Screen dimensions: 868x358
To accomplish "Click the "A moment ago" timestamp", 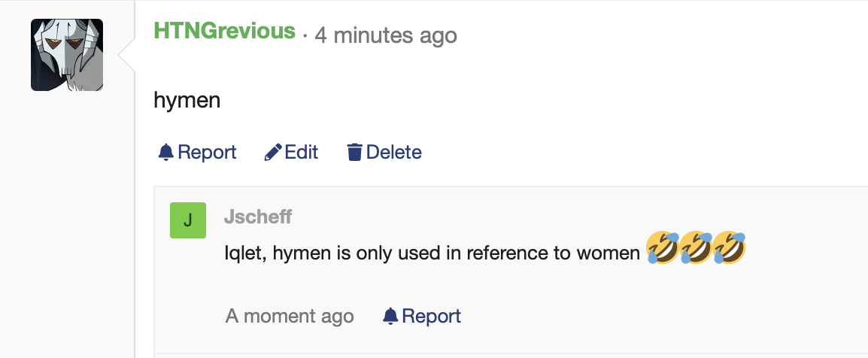I will click(290, 317).
